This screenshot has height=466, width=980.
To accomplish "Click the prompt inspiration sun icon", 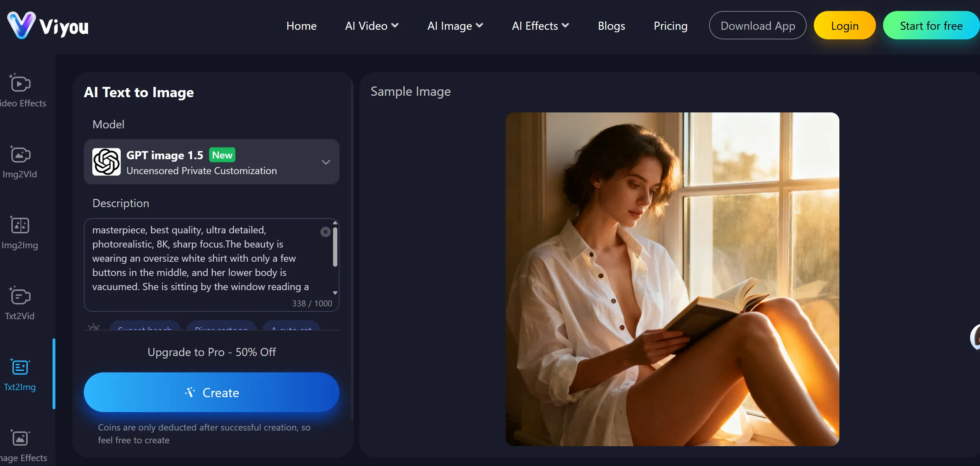I will pyautogui.click(x=93, y=328).
